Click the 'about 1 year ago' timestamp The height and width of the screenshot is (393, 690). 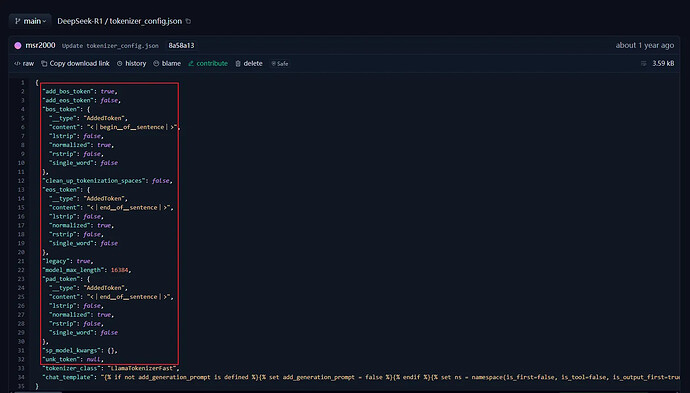(x=645, y=45)
